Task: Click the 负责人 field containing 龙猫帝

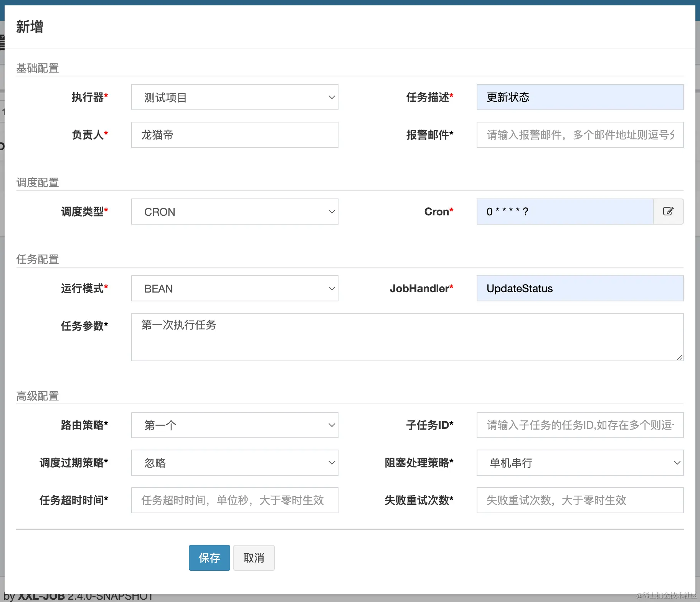Action: [235, 135]
